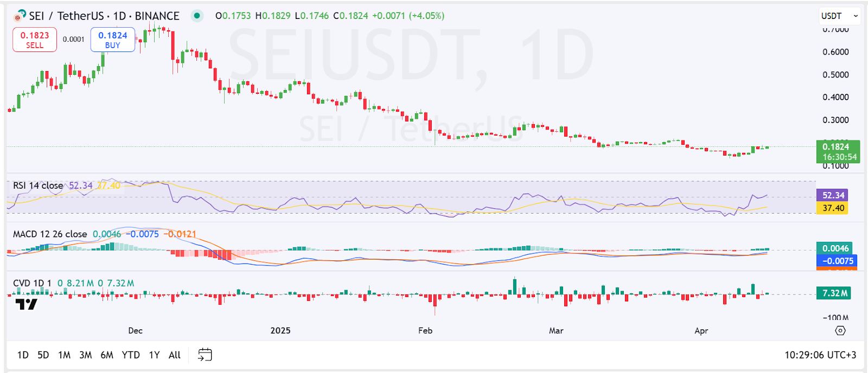Click the MACD legend value 0.0046
The height and width of the screenshot is (373, 868).
tap(107, 234)
